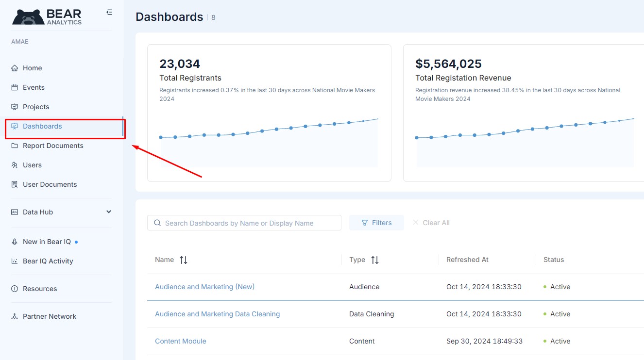
Task: Open the Audience and Marketing (New) dashboard
Action: pos(204,287)
